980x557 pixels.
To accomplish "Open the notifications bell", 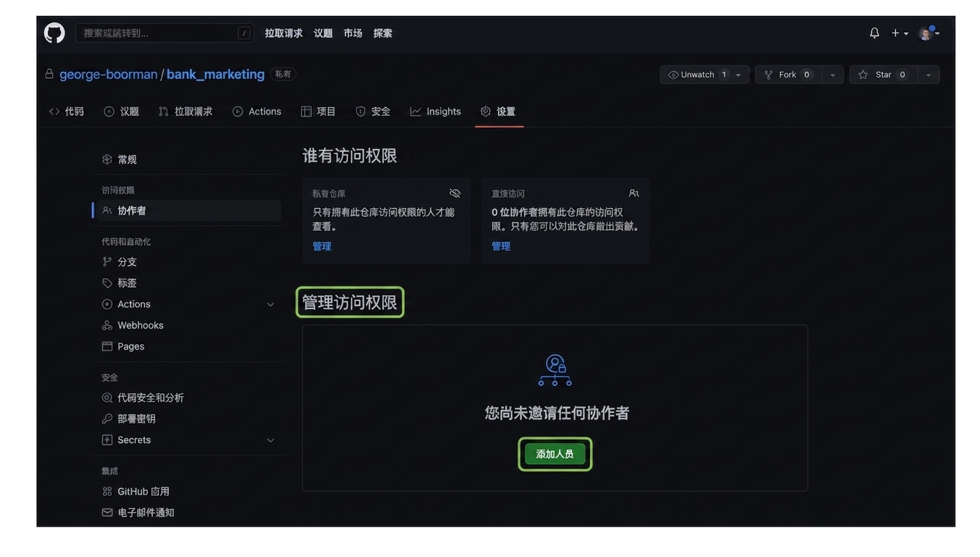I will pyautogui.click(x=874, y=33).
